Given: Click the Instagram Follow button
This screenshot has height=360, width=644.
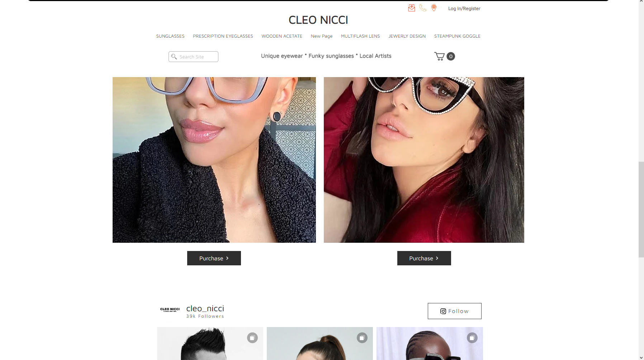Looking at the screenshot, I should click(x=455, y=311).
